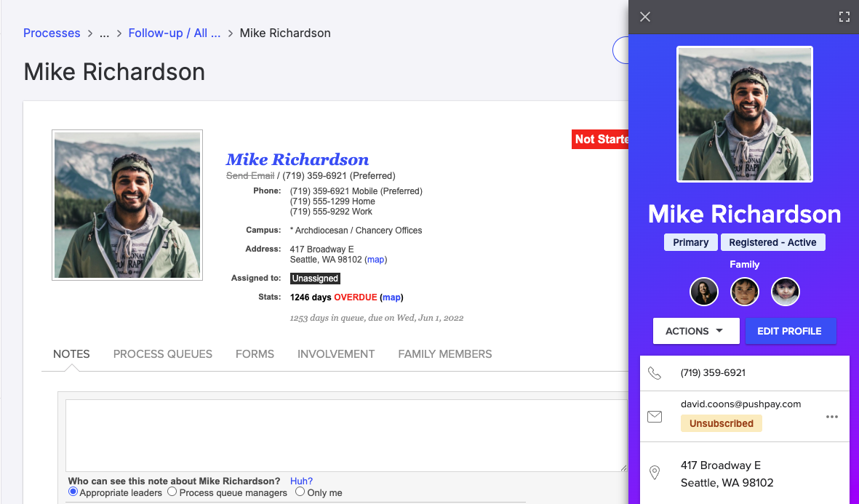The width and height of the screenshot is (859, 504).
Task: Click the Edit Profile button
Action: tap(790, 331)
